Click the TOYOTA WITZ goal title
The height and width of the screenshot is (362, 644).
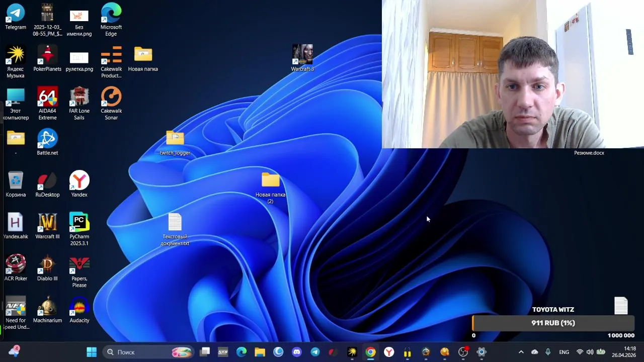(553, 310)
